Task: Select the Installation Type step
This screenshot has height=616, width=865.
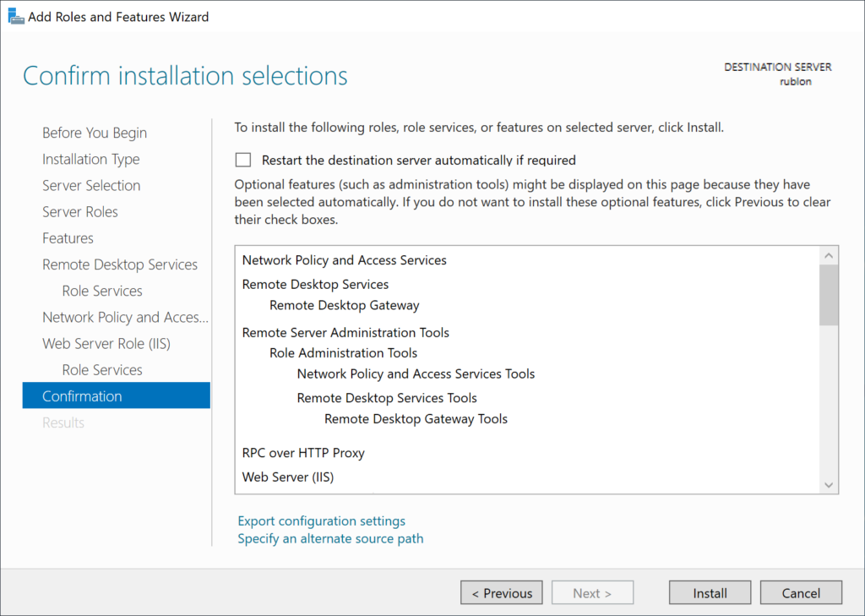Action: click(90, 159)
